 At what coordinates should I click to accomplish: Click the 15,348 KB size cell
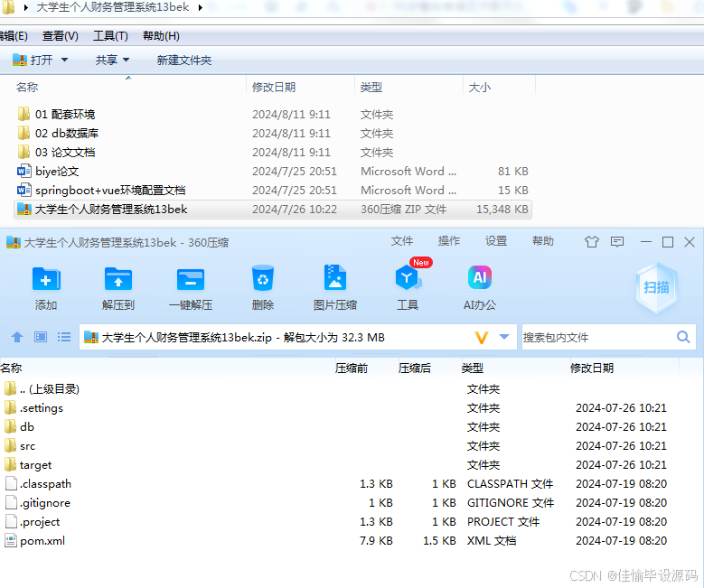[x=502, y=210]
